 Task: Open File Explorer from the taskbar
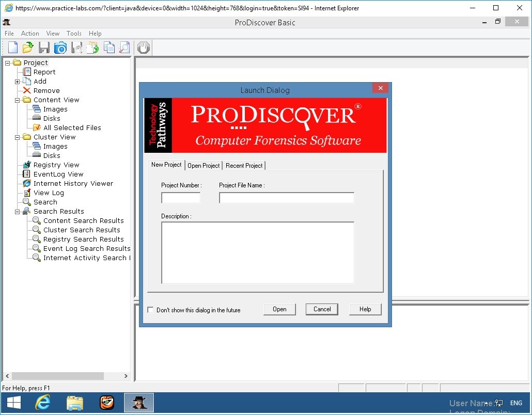click(x=75, y=403)
